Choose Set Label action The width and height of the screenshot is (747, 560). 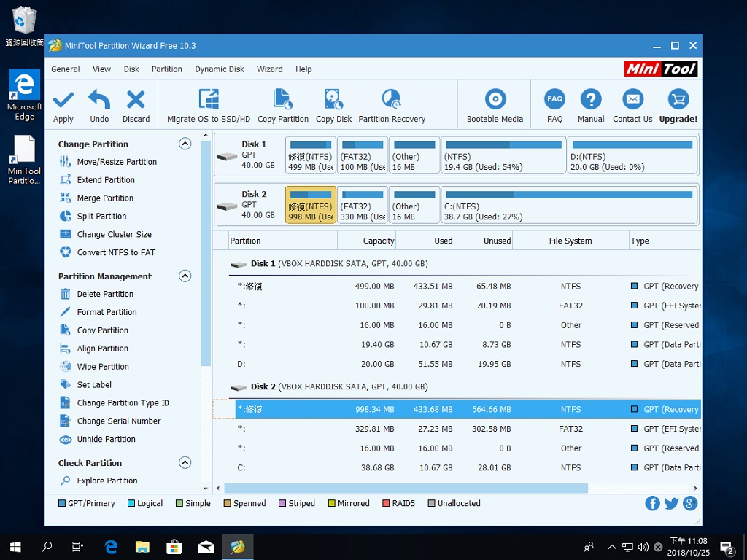(94, 384)
